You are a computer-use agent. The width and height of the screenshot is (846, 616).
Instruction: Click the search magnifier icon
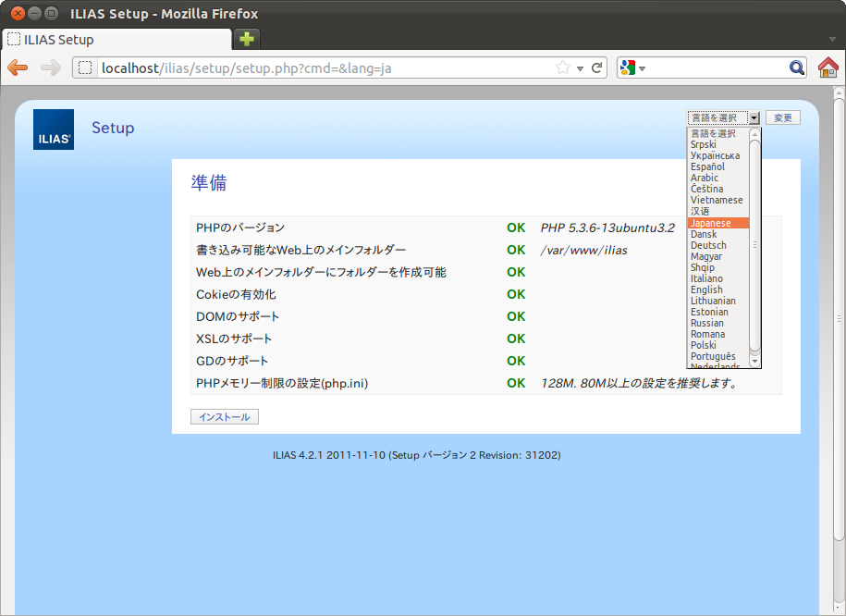(x=797, y=68)
